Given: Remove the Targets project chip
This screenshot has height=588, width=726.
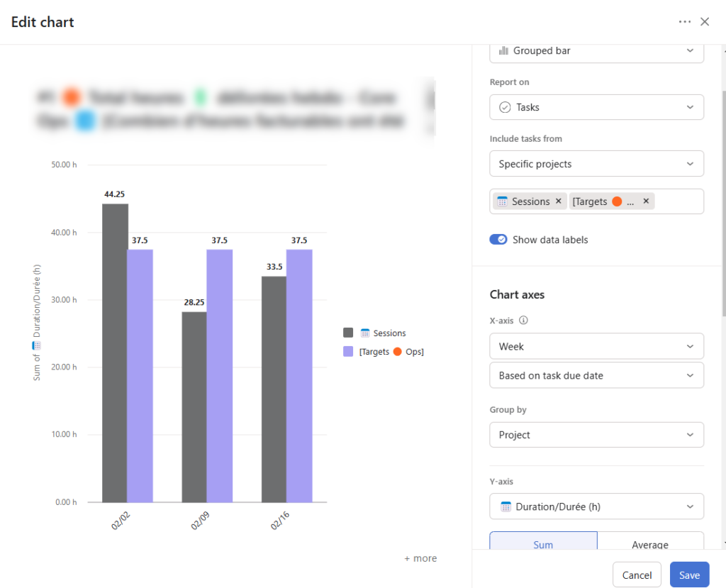Looking at the screenshot, I should pyautogui.click(x=645, y=201).
